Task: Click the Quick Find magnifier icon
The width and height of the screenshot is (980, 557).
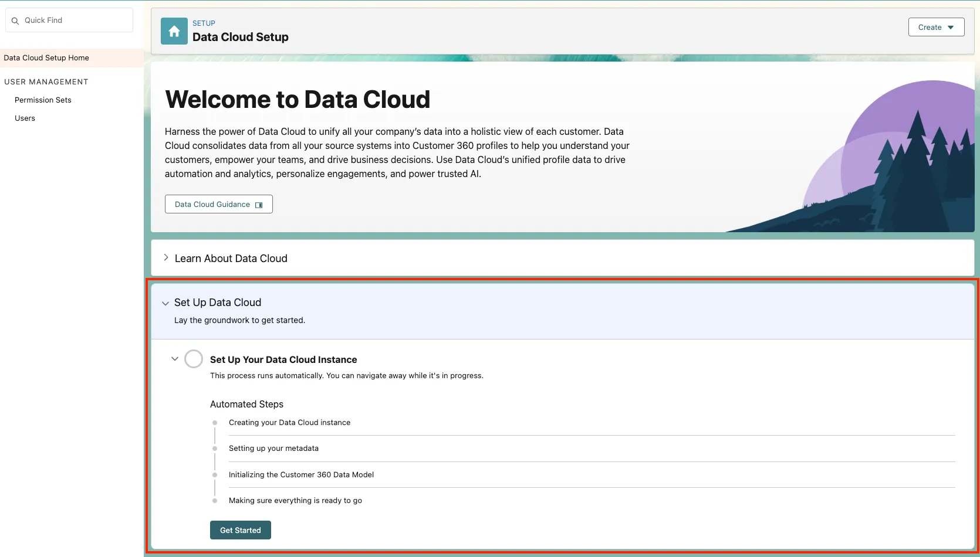Action: pyautogui.click(x=15, y=21)
